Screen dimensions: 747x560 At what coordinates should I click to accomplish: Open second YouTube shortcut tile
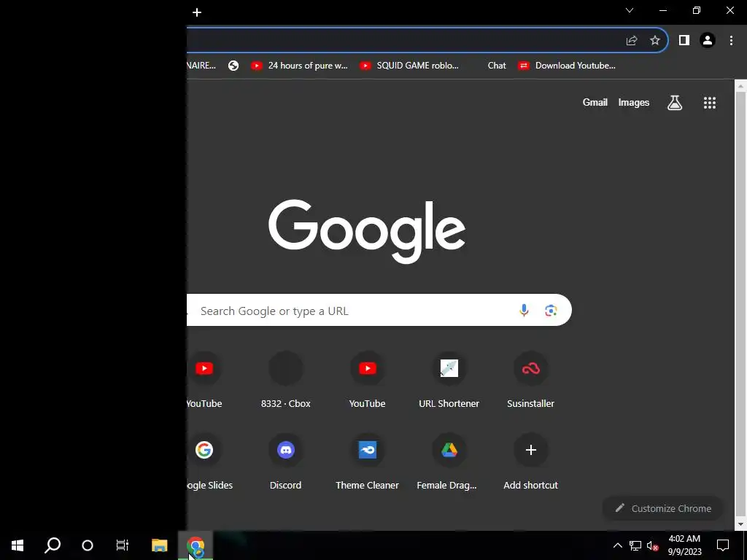[x=368, y=381]
